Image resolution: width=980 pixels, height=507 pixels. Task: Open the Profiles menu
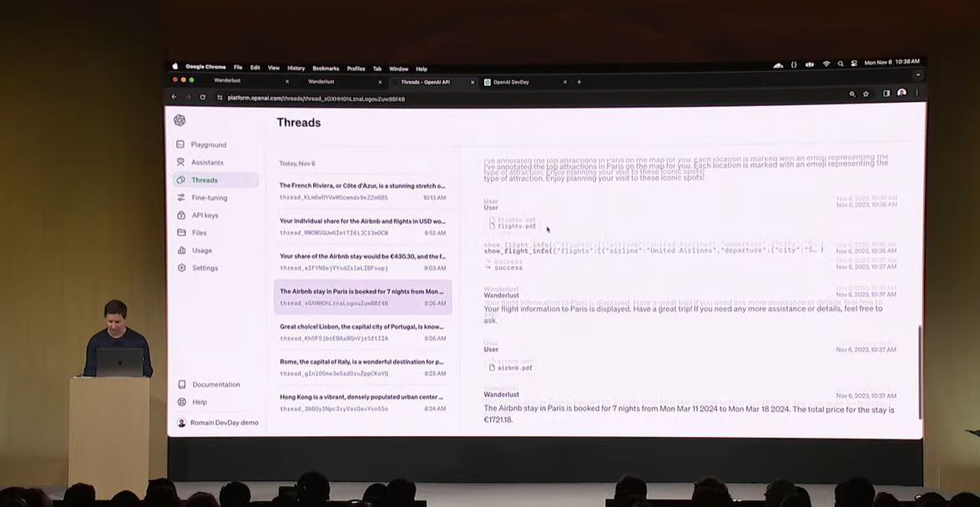coord(356,68)
